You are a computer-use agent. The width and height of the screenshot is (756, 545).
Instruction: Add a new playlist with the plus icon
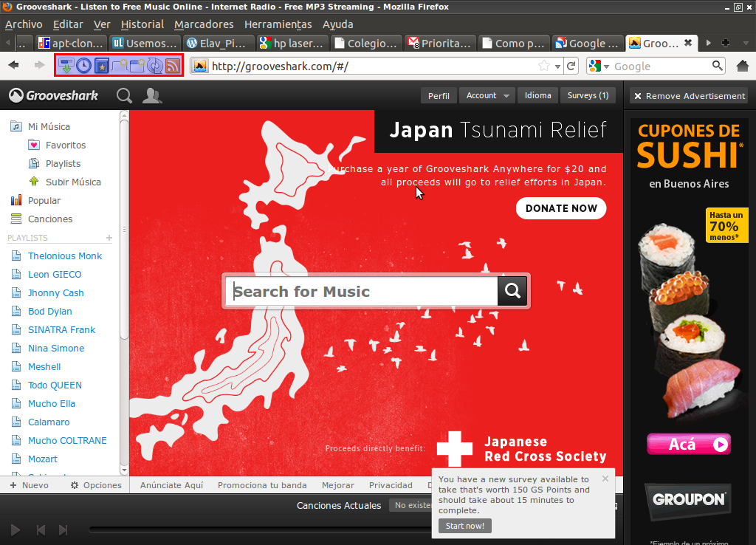[x=109, y=238]
